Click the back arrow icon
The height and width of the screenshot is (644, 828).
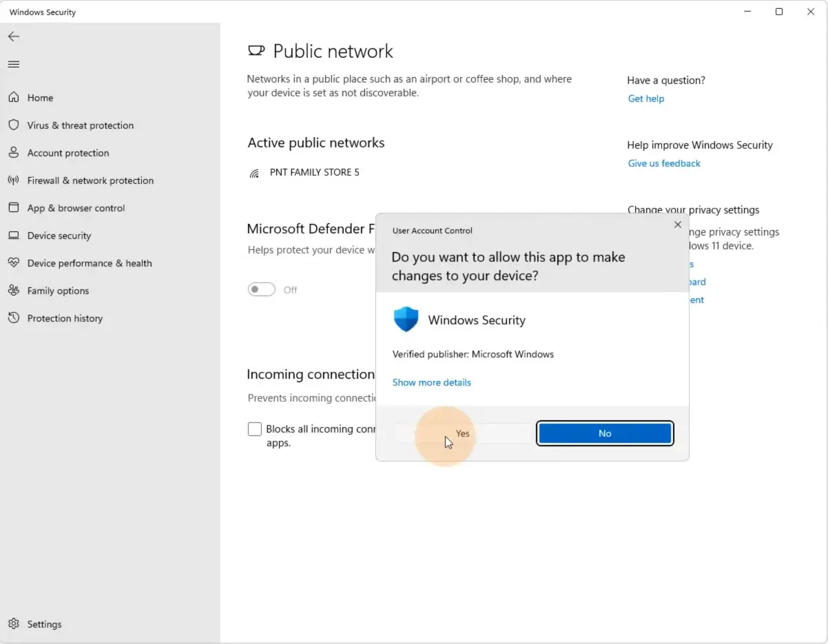[x=14, y=37]
